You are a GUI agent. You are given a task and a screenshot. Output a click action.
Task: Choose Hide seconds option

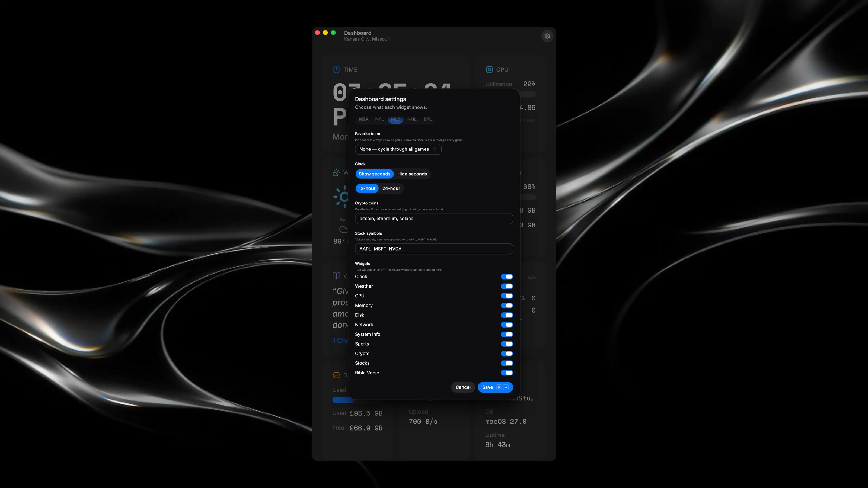click(412, 174)
